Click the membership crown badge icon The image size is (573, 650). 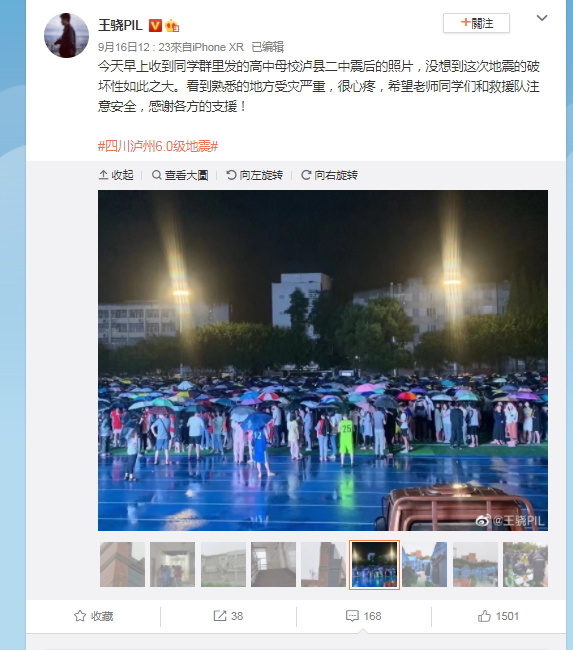(x=172, y=26)
